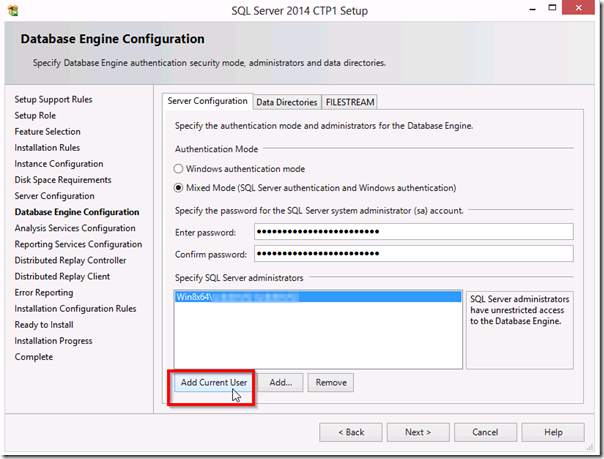Click the Ready to Install step
This screenshot has width=604, height=459.
[x=44, y=325]
